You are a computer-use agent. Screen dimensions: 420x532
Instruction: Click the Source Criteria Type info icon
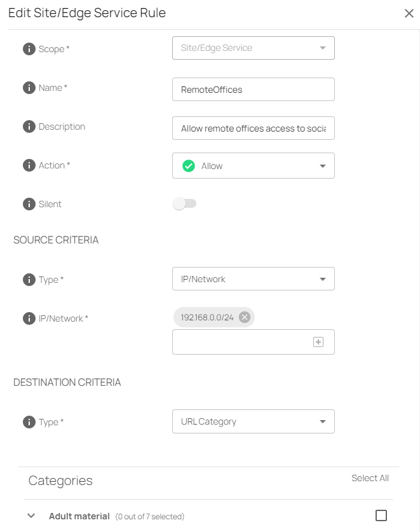pyautogui.click(x=29, y=280)
